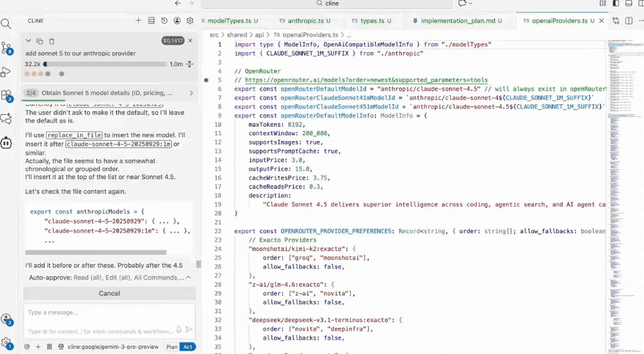
Task: Click the scale icon beside model name
Action: (x=61, y=347)
